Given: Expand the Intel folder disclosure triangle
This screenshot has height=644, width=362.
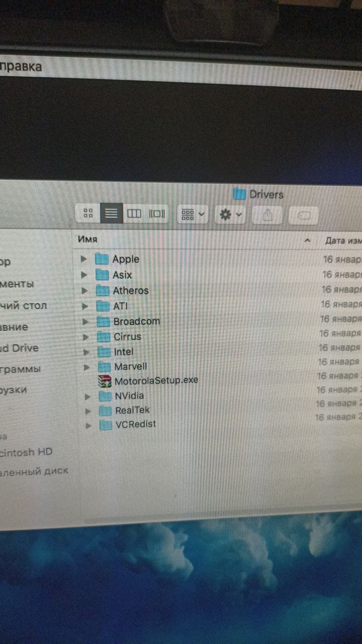Looking at the screenshot, I should click(x=87, y=352).
